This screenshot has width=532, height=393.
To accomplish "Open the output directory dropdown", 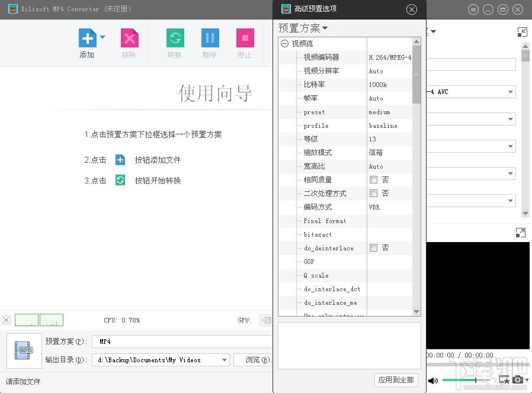I will coord(225,360).
